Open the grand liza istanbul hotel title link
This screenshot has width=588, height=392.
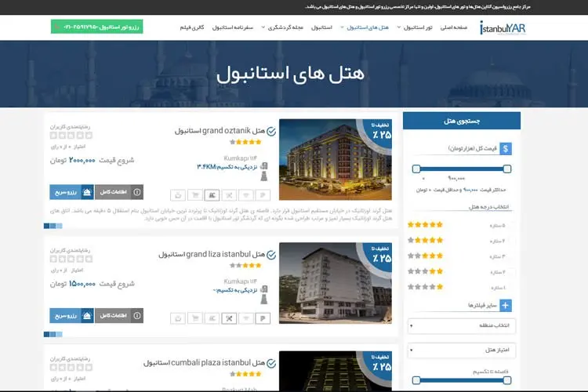212,254
